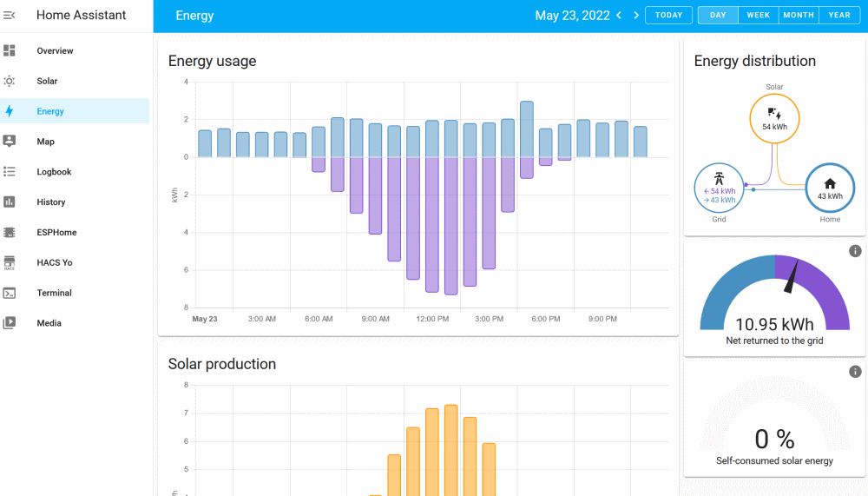Open Logbook from the sidebar

75,172
